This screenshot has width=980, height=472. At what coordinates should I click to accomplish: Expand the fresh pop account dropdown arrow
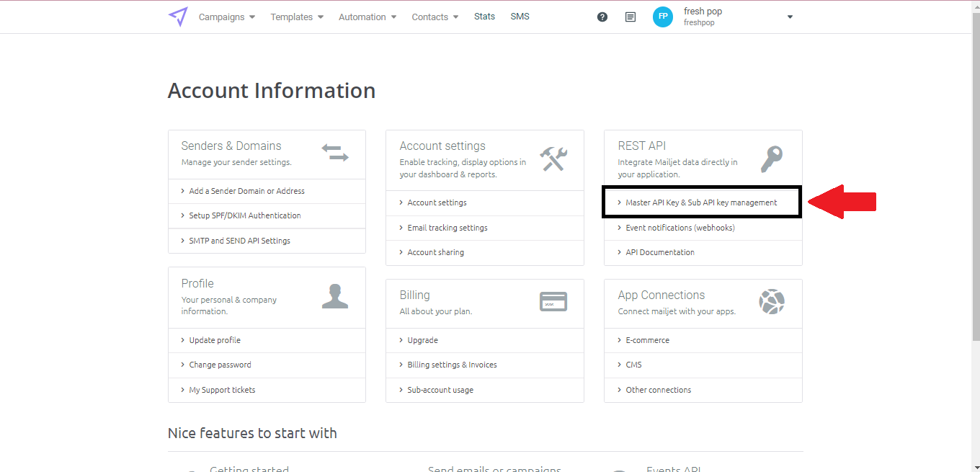(x=790, y=17)
